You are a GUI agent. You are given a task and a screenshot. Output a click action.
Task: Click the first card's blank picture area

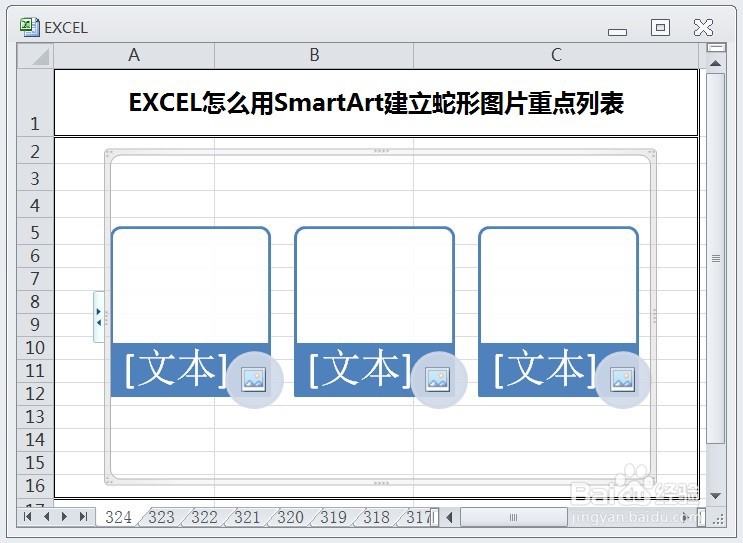pyautogui.click(x=191, y=285)
